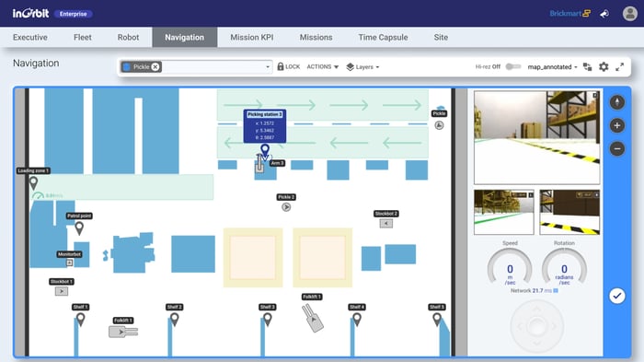Open the user profile avatar
644x362 pixels.
click(629, 14)
